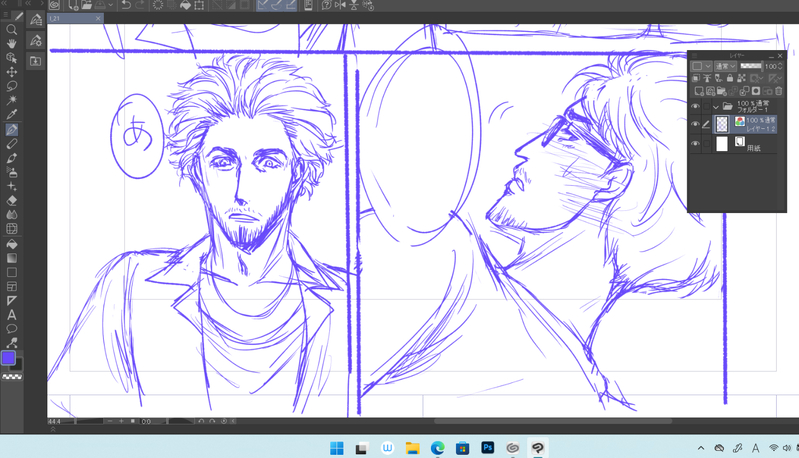Select the Fill bucket tool
799x458 pixels.
pos(11,244)
